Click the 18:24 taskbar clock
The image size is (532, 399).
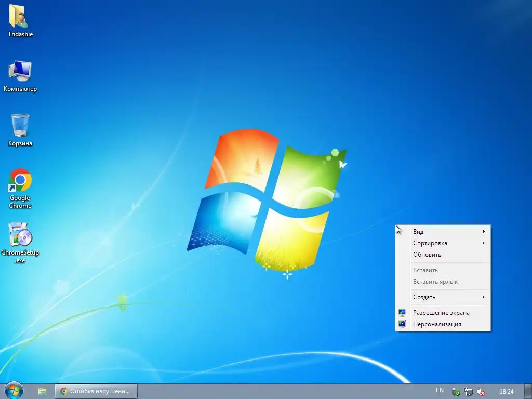[x=506, y=392]
